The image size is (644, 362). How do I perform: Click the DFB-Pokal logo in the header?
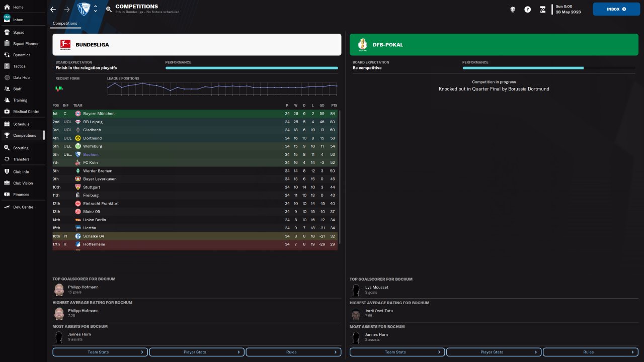pyautogui.click(x=362, y=44)
